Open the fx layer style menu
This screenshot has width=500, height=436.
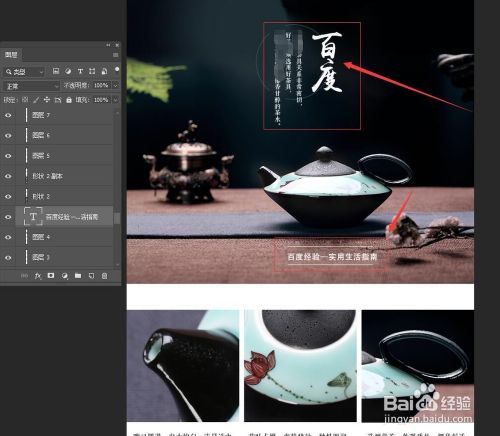pyautogui.click(x=38, y=276)
